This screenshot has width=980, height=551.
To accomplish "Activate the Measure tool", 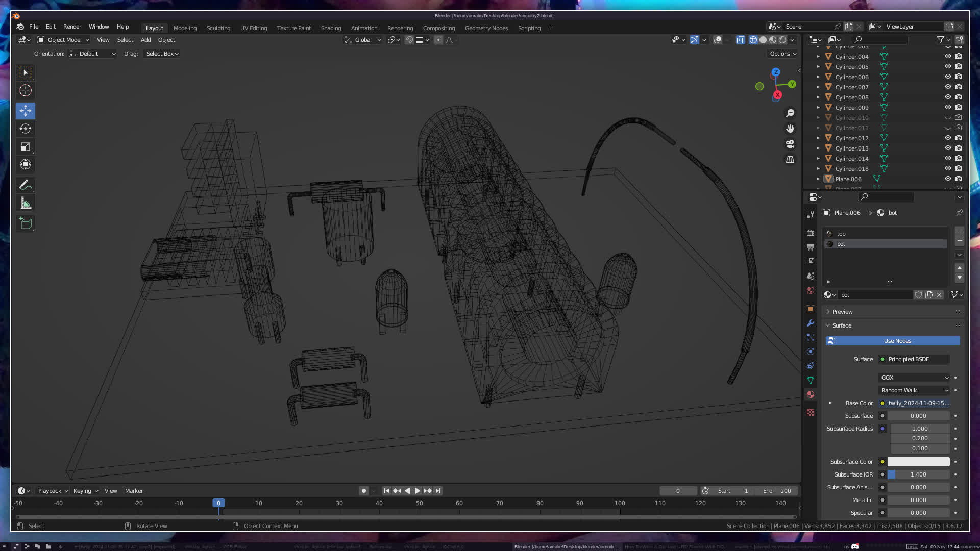I will 26,204.
